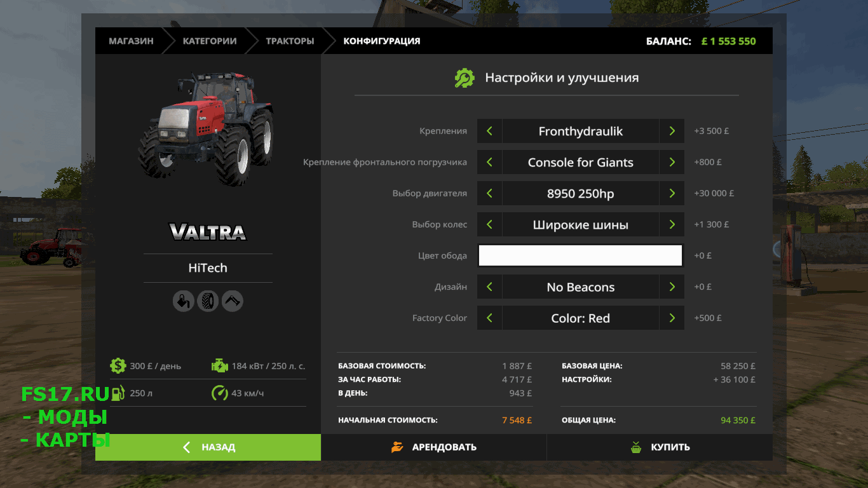Click the tire feature icon under HiTech
Screen dimensions: 868x488
coord(208,301)
